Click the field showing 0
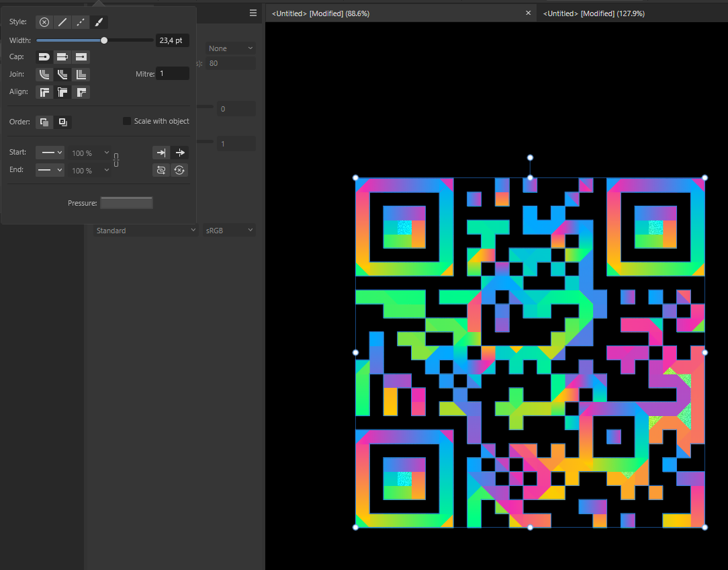This screenshot has height=570, width=728. [x=236, y=109]
